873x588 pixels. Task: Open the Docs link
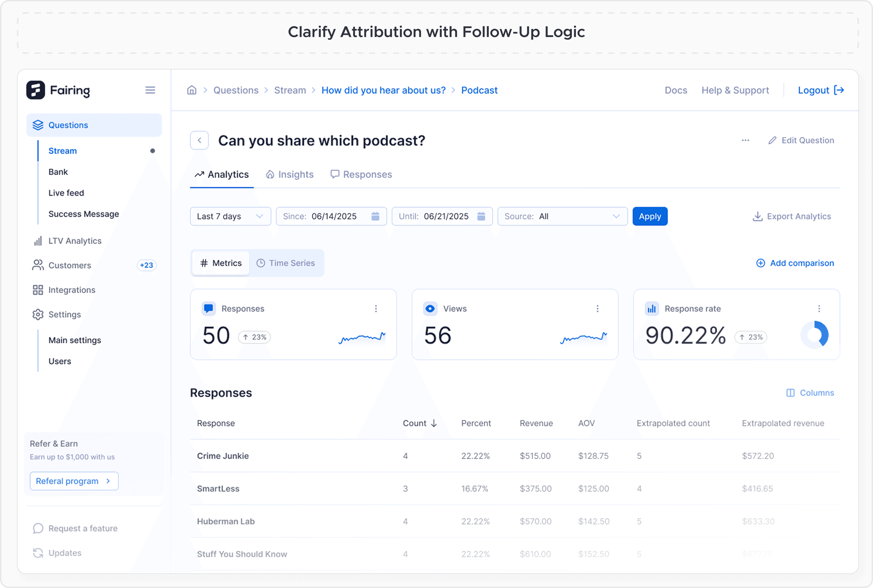coord(676,90)
